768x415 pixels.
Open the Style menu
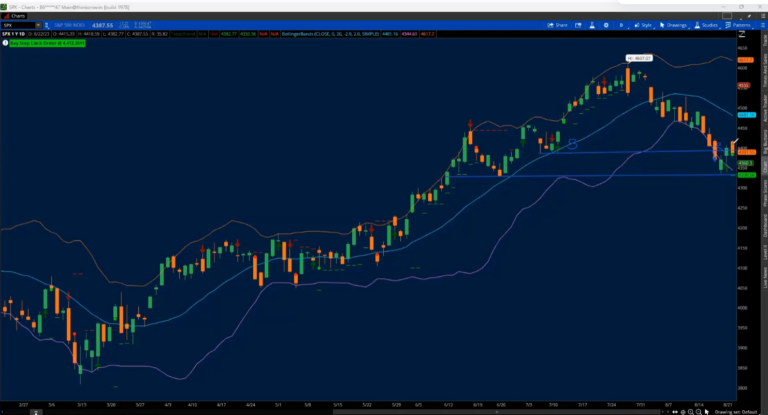[x=644, y=25]
